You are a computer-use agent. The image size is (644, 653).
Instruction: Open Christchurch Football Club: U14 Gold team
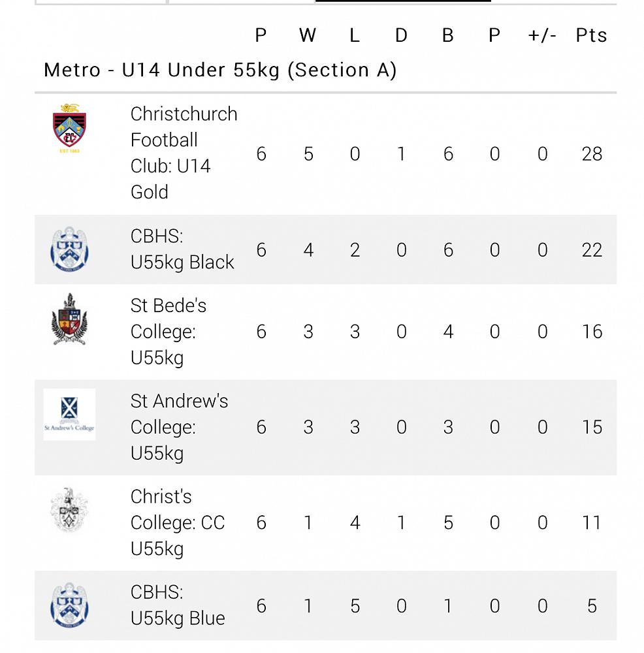point(183,153)
